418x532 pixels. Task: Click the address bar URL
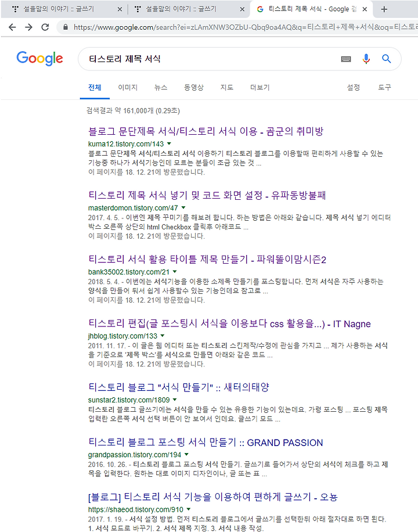coord(245,27)
